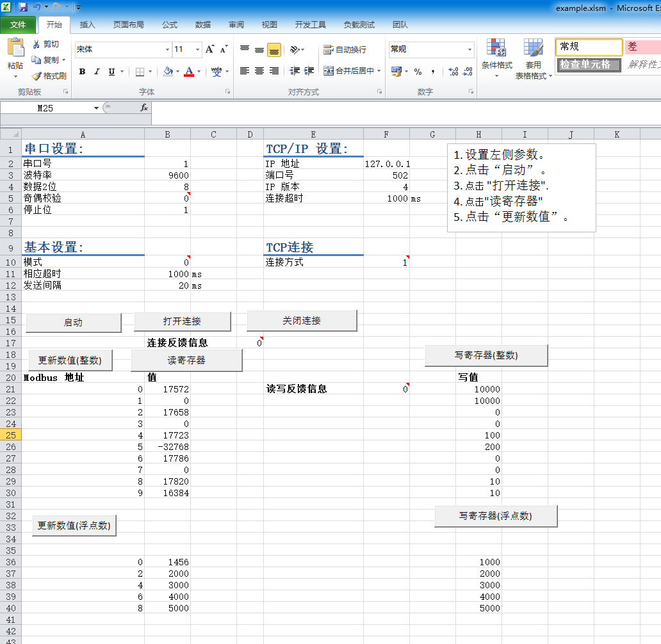Switch to the 公式 (Formulas) ribbon tab
Viewport: 661px width, 644px height.
pyautogui.click(x=170, y=25)
